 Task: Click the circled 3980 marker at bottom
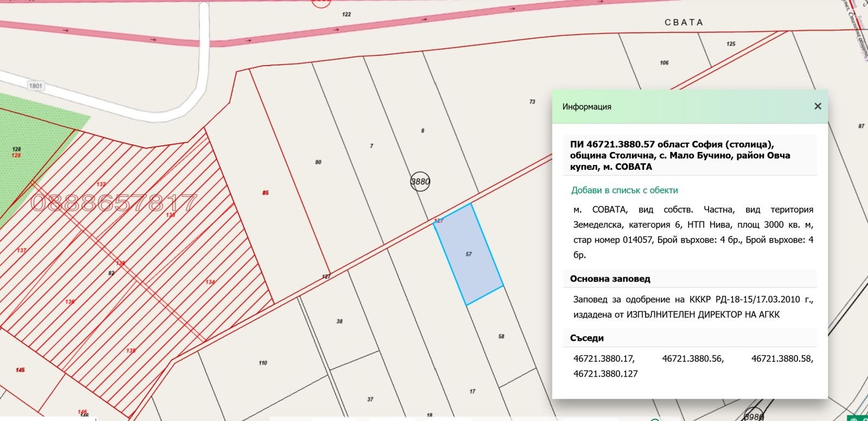click(x=754, y=416)
